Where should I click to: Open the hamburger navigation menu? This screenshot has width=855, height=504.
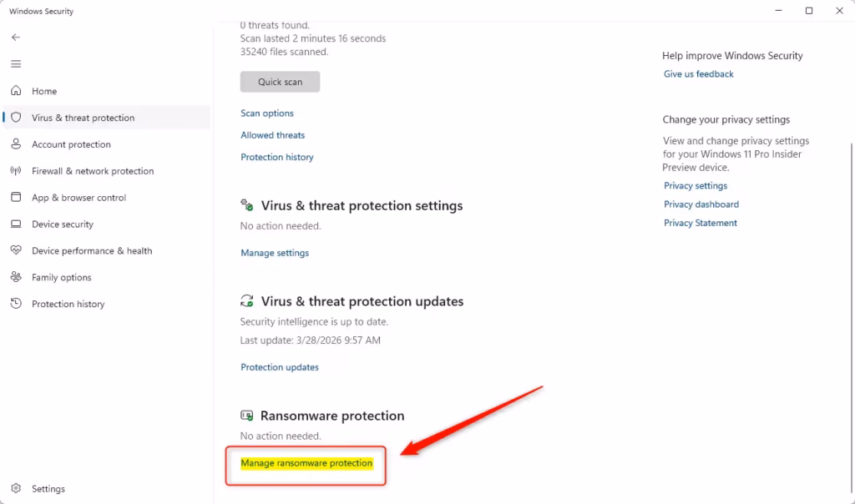click(16, 64)
